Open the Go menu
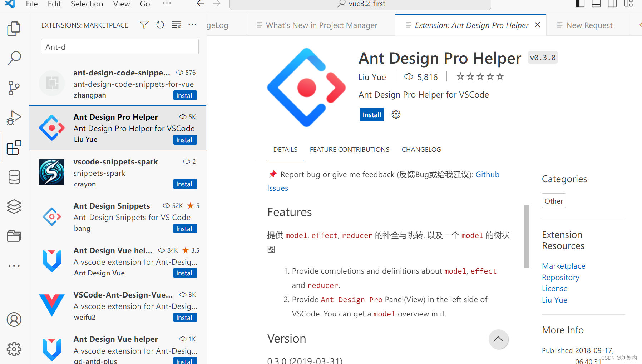The image size is (642, 364). point(145,4)
